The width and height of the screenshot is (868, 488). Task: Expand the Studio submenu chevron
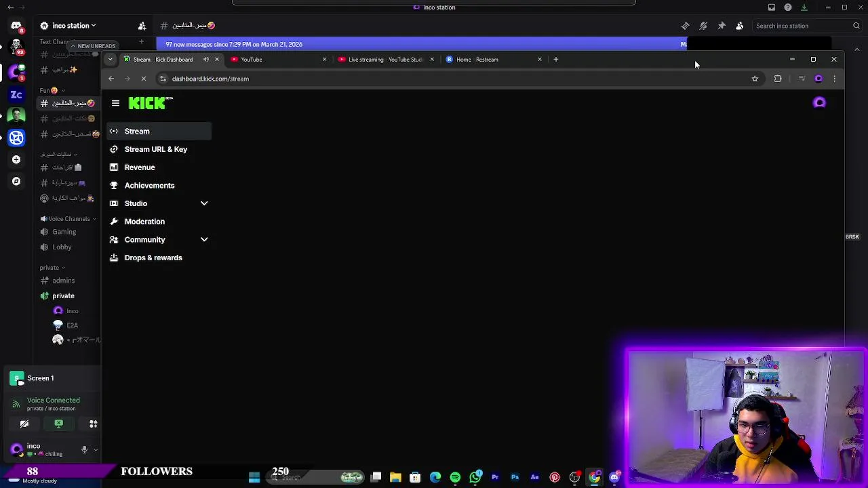tap(203, 203)
